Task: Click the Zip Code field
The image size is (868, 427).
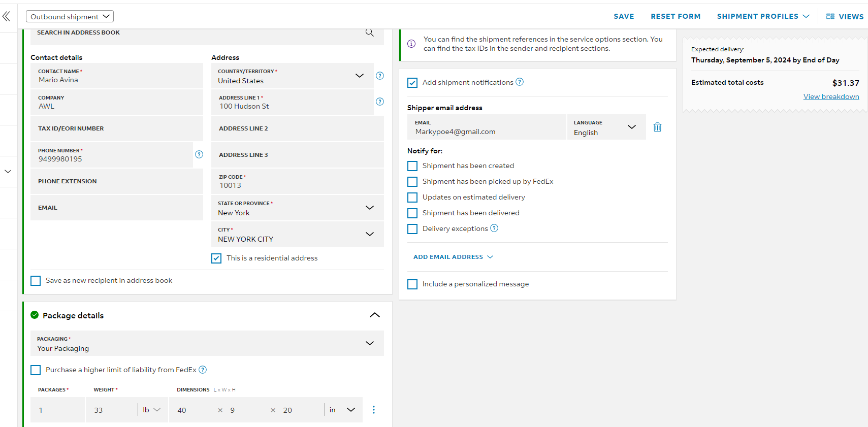Action: tap(298, 181)
